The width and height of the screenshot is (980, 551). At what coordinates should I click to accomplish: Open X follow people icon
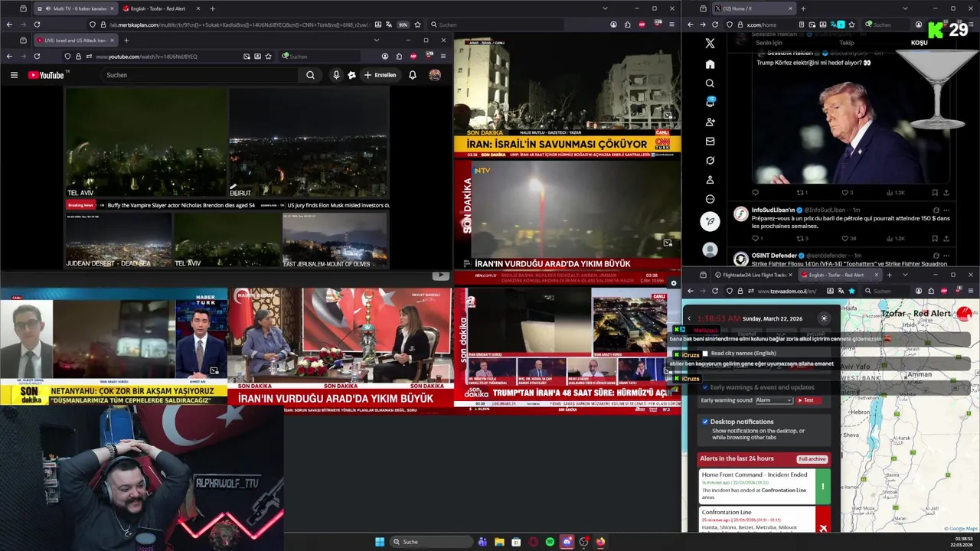[x=710, y=122]
